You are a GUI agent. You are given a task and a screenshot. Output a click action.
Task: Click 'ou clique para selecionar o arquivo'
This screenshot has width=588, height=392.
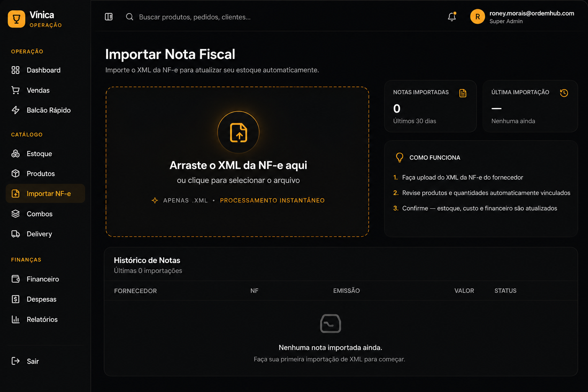(x=238, y=180)
